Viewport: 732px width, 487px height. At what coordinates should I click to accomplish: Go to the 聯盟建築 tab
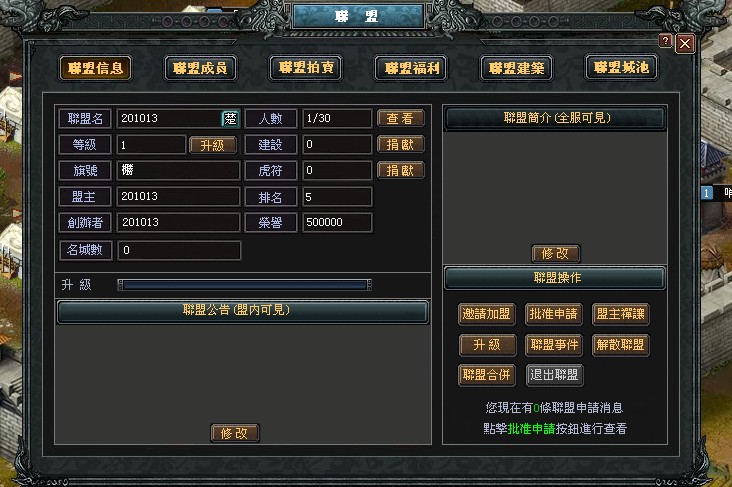tap(517, 68)
